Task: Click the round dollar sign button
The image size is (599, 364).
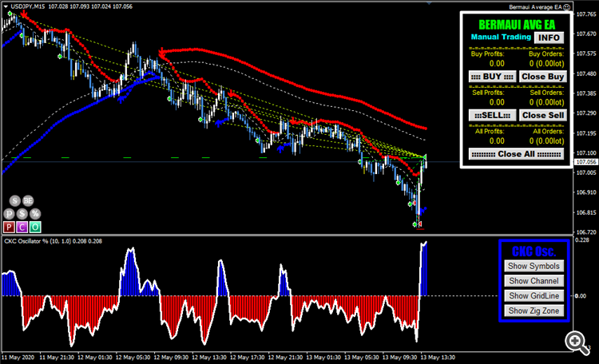Action: click(x=22, y=213)
